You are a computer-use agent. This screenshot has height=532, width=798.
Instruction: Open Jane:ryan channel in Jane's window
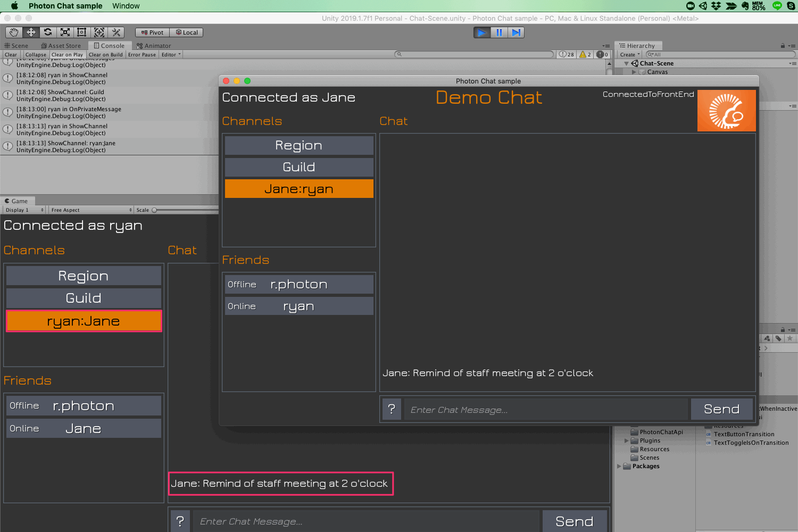click(299, 189)
